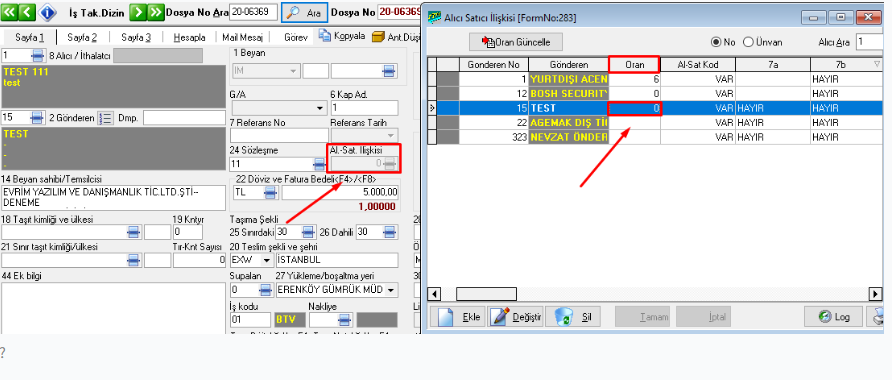Go to last record with double-right arrow

tap(156, 11)
